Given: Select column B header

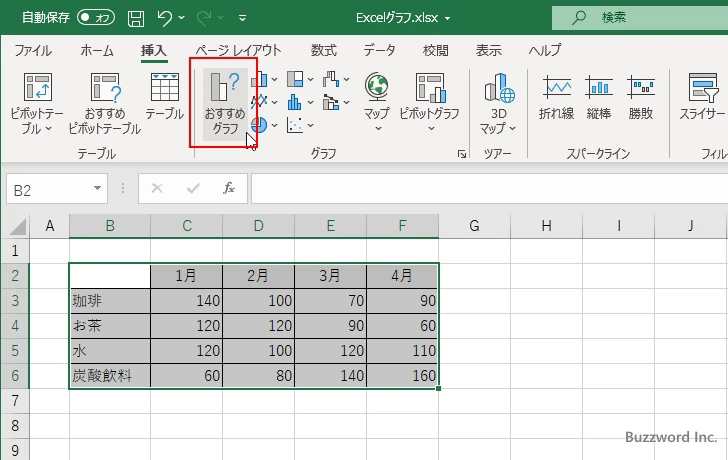Looking at the screenshot, I should pyautogui.click(x=110, y=226).
